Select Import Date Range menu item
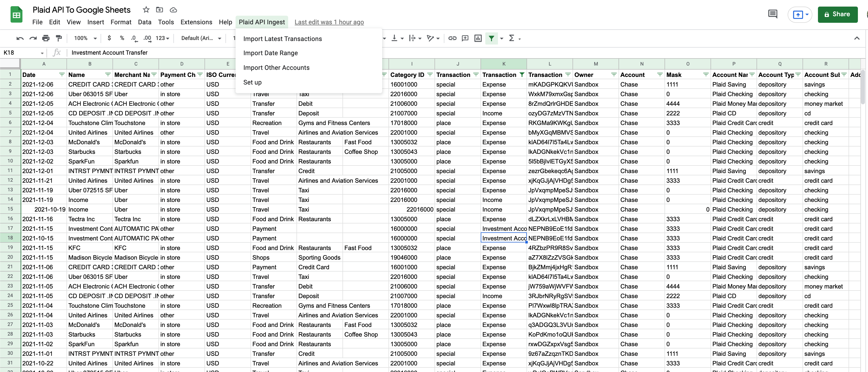868x372 pixels. pos(271,53)
